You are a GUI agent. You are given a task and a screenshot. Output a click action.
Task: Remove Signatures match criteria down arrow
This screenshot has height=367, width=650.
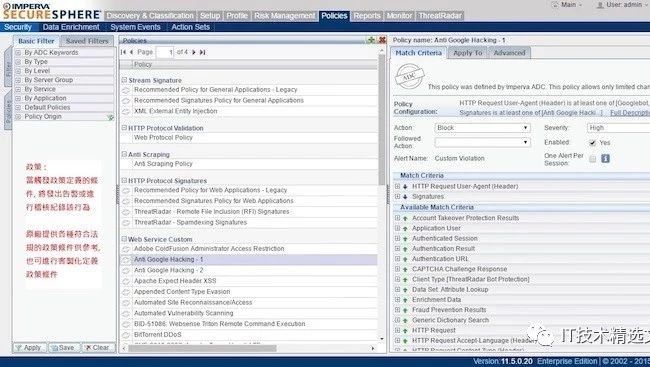click(405, 197)
